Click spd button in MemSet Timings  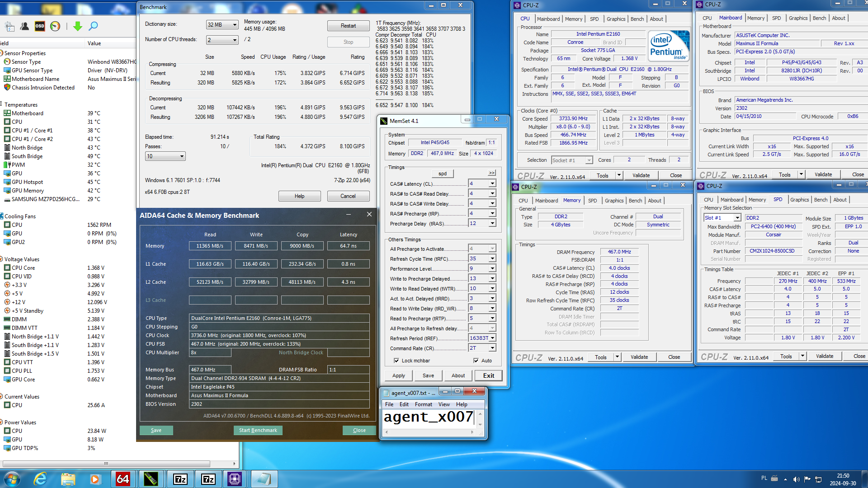(x=442, y=174)
